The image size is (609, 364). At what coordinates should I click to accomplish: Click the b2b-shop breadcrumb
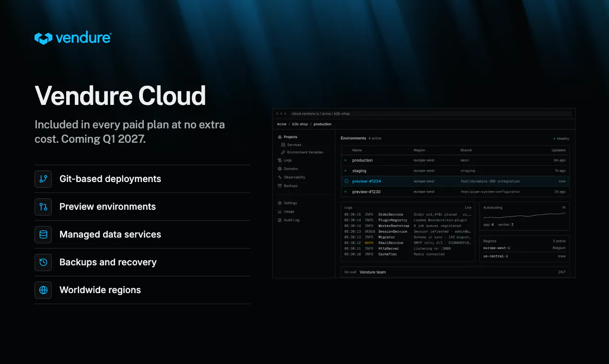tap(300, 124)
